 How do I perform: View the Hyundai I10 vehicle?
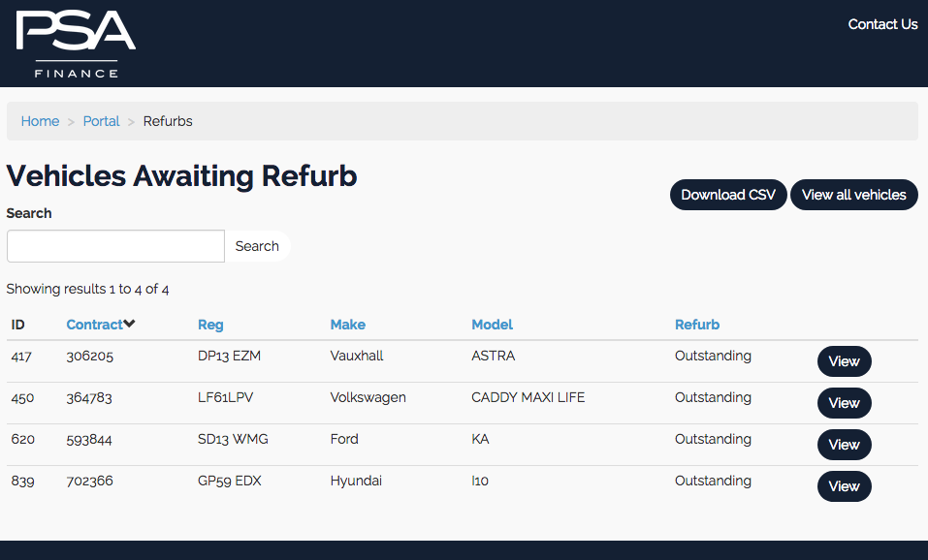[x=844, y=486]
